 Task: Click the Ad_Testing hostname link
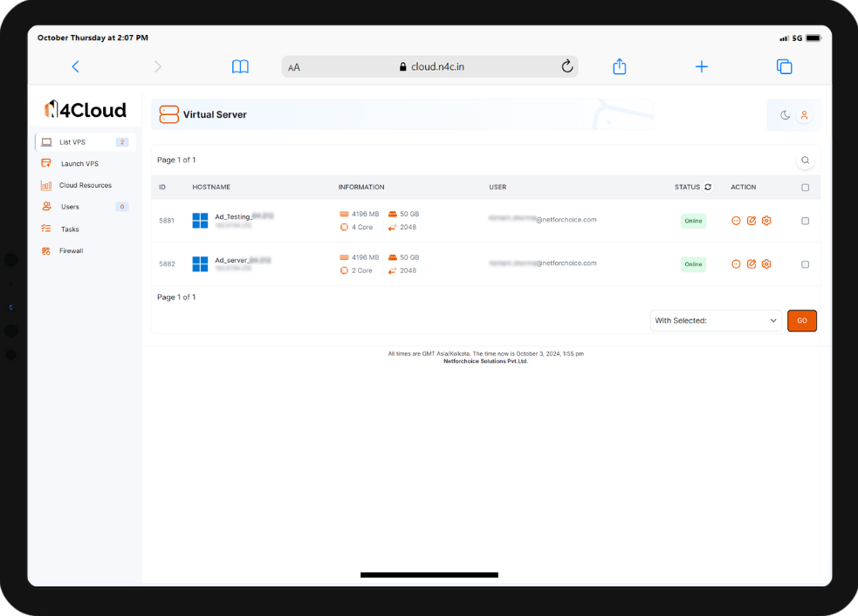point(233,216)
